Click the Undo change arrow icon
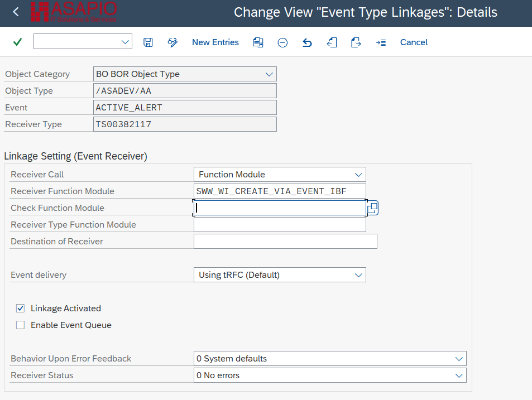 [307, 42]
